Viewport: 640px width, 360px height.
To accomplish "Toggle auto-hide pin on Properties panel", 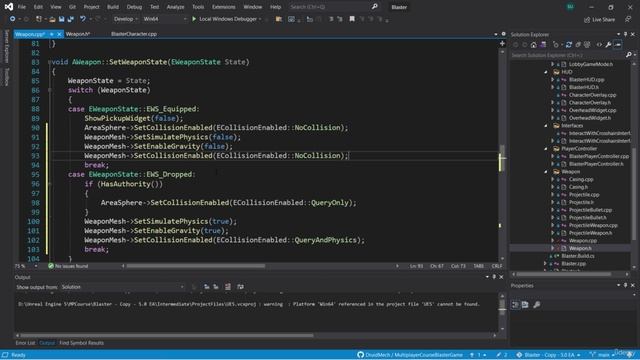I will (x=625, y=285).
